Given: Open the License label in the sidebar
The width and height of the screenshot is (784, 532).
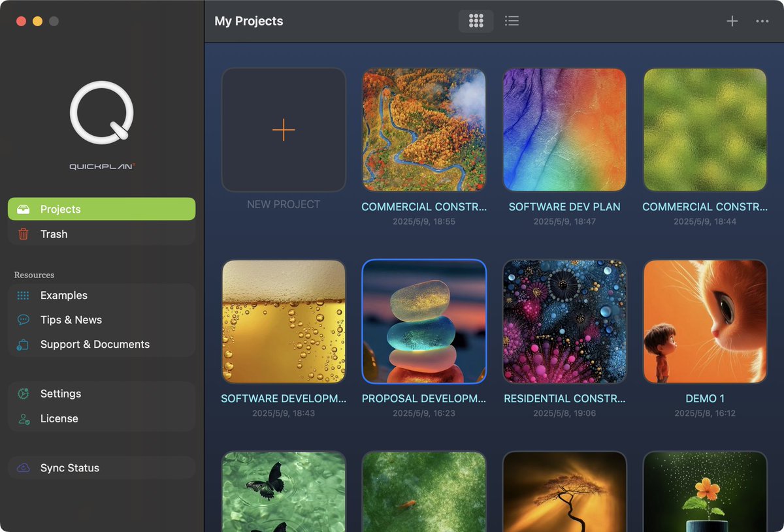Looking at the screenshot, I should pyautogui.click(x=59, y=418).
